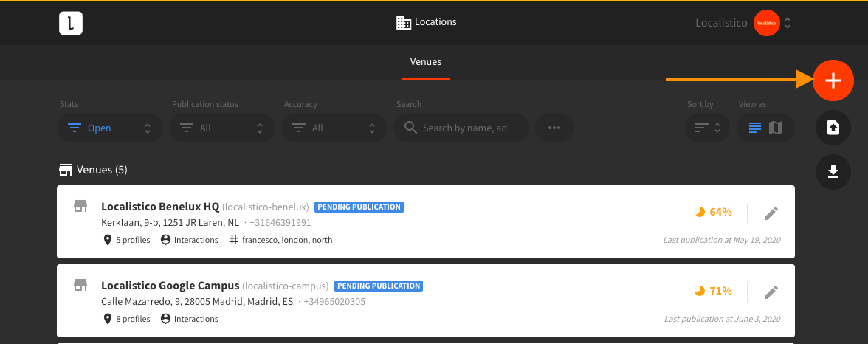
Task: Open the Locations section in header
Action: tap(427, 22)
